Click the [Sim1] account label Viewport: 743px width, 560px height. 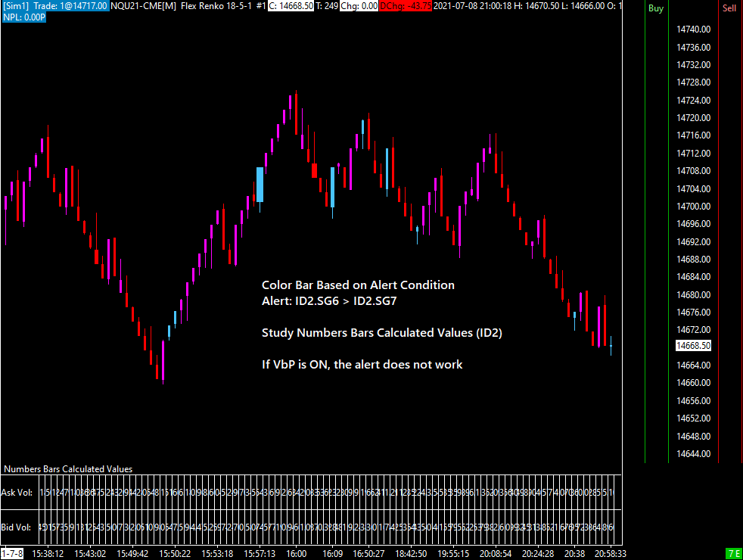click(16, 6)
